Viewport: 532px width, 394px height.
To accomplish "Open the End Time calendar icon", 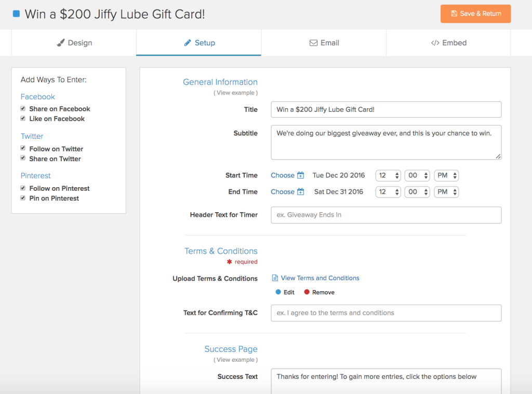I will click(x=301, y=191).
